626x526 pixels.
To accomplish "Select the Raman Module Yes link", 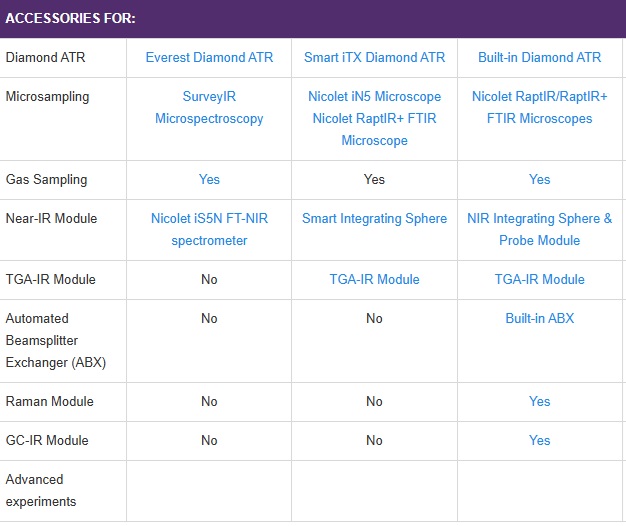I will point(539,401).
